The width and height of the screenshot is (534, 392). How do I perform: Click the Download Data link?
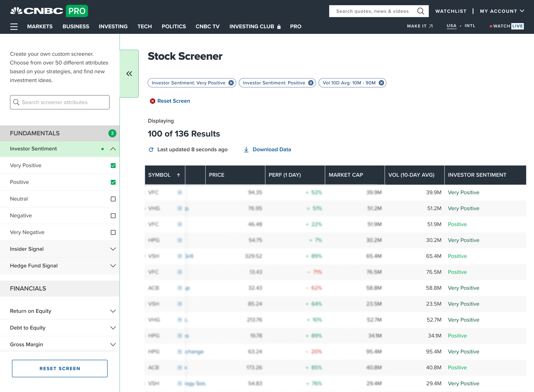(x=272, y=149)
